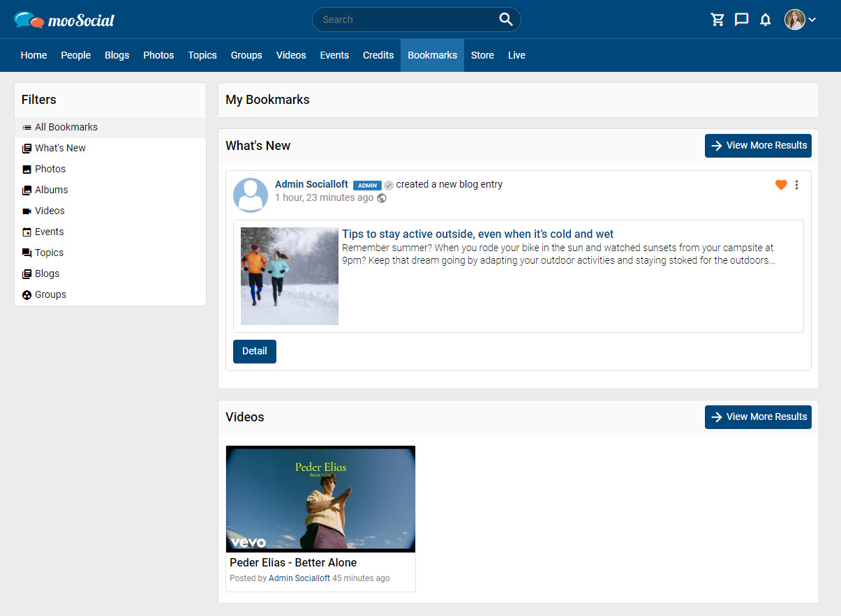Click the mooSocial logo
This screenshot has height=616, width=841.
[64, 20]
